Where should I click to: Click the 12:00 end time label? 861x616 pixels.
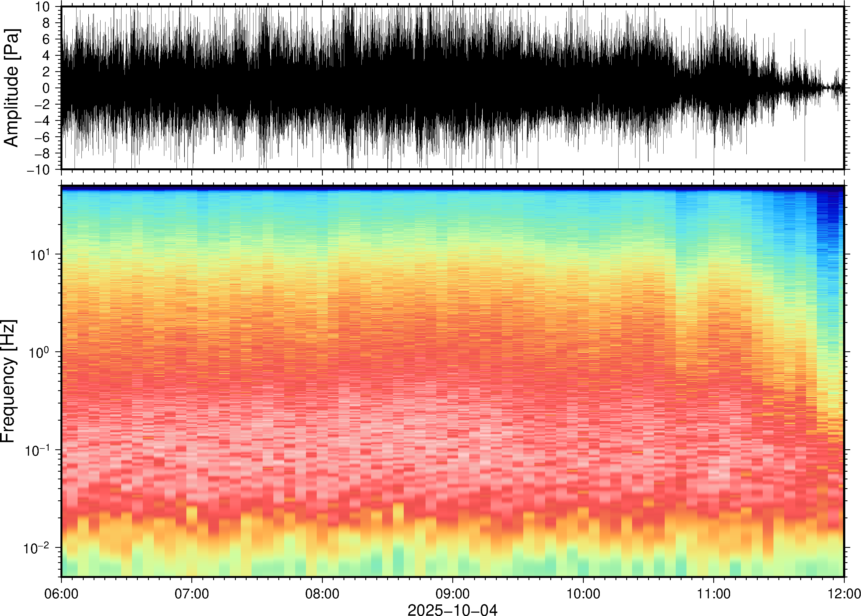click(844, 594)
